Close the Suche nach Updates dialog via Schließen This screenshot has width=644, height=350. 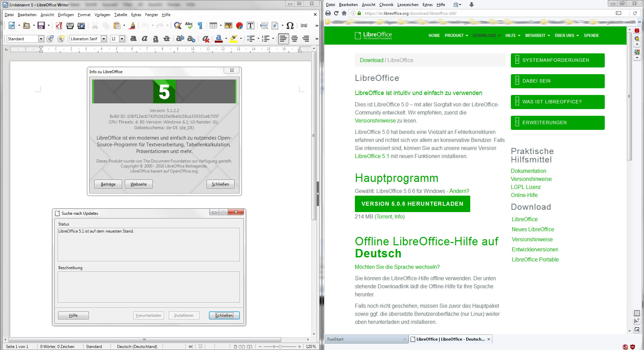click(x=224, y=315)
